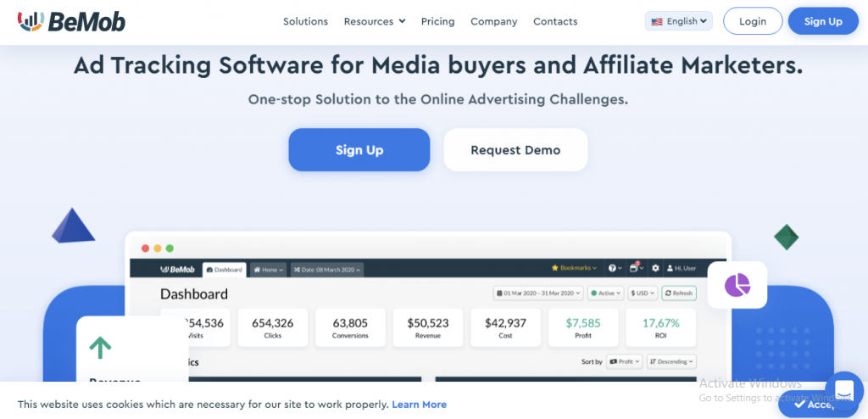Open the Home dropdown tab in preview
The height and width of the screenshot is (419, 868).
269,270
